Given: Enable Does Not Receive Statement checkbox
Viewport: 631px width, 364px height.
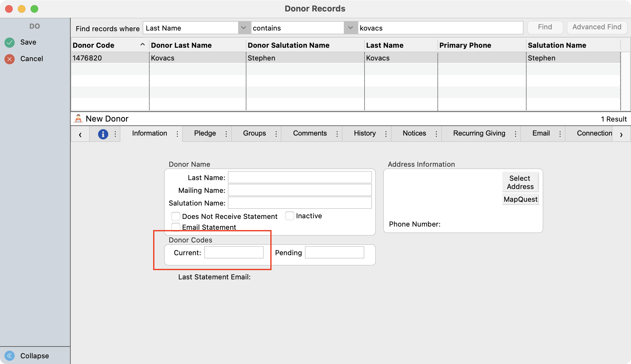Looking at the screenshot, I should (x=176, y=216).
